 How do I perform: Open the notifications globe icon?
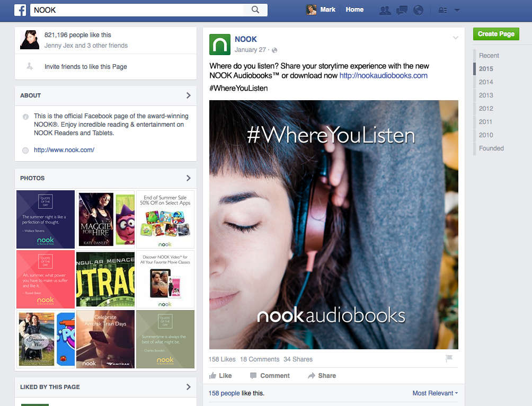[x=418, y=11]
